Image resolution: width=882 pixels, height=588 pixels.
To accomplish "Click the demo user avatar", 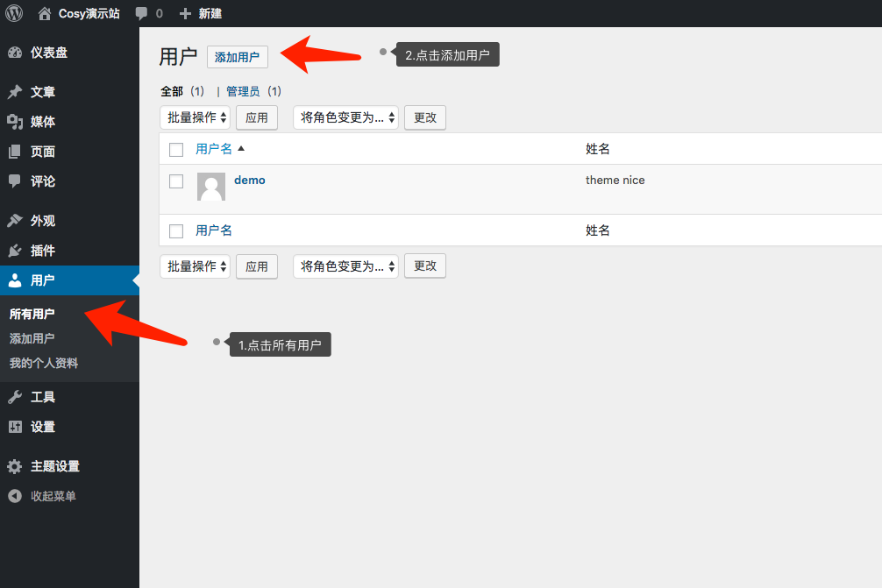I will coord(211,187).
